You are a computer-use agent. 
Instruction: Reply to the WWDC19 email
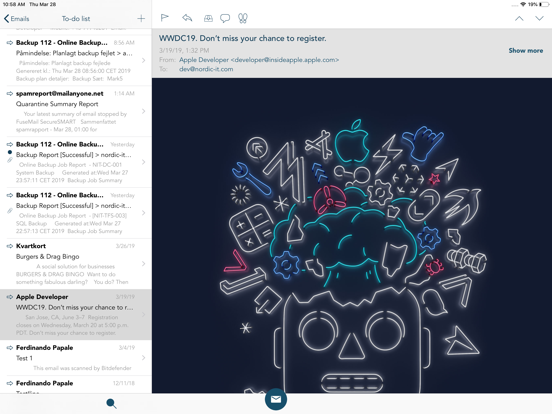pyautogui.click(x=187, y=18)
